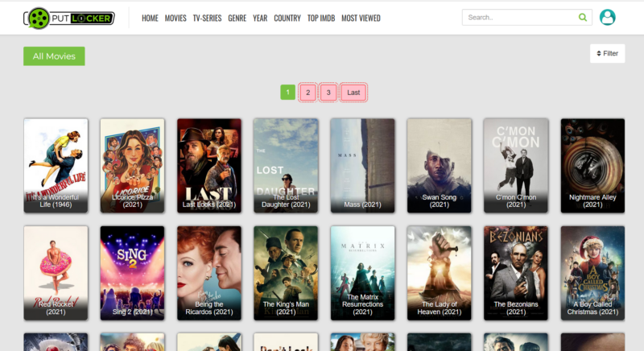
Task: Open the TOP IMDB page
Action: [320, 18]
